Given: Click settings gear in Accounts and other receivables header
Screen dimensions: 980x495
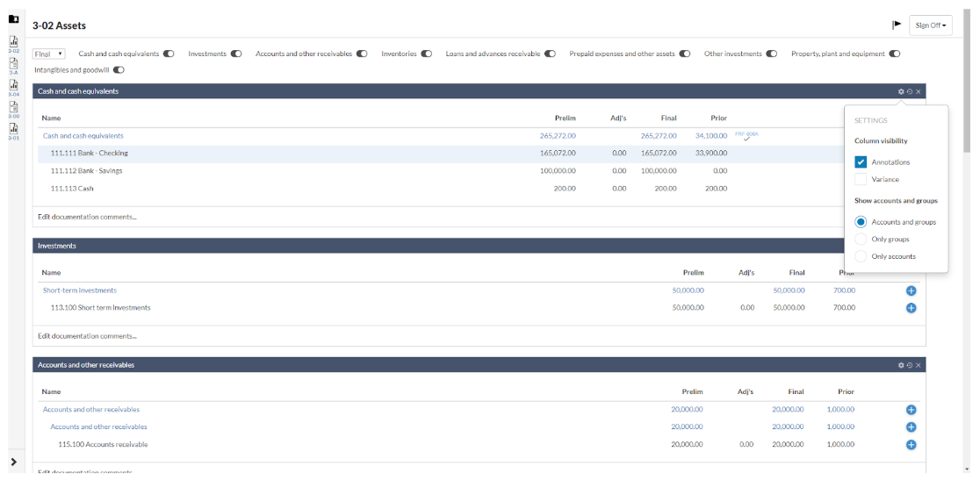Looking at the screenshot, I should (901, 365).
